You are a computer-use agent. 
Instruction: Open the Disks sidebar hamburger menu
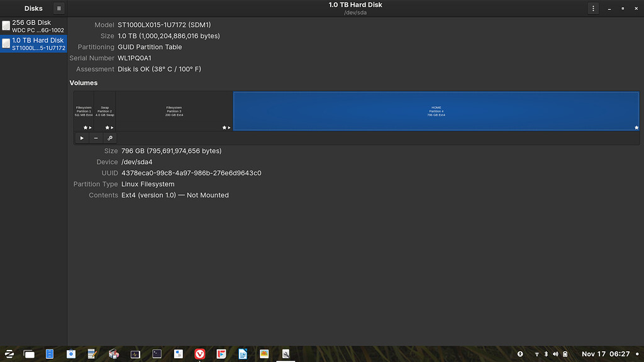click(58, 8)
